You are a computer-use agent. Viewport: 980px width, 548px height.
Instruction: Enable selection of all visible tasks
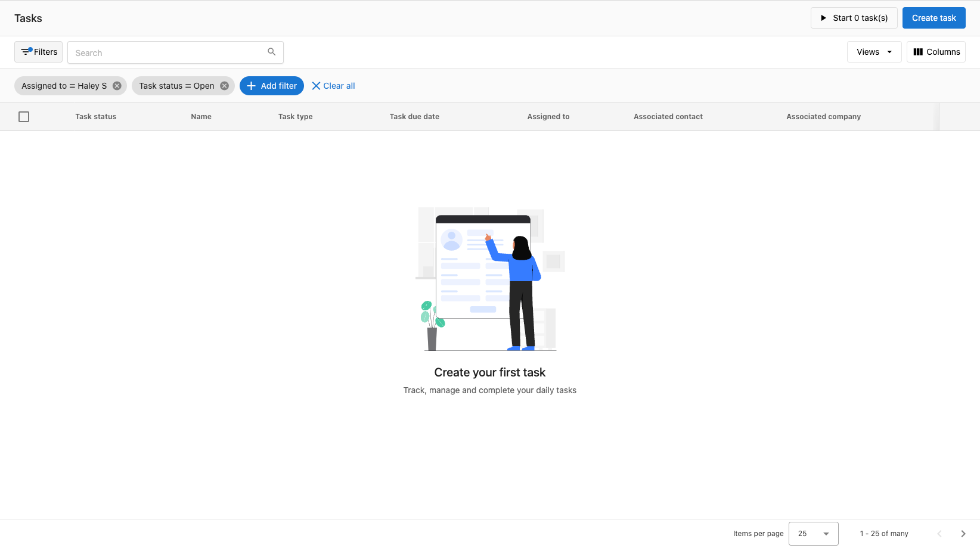(x=24, y=117)
